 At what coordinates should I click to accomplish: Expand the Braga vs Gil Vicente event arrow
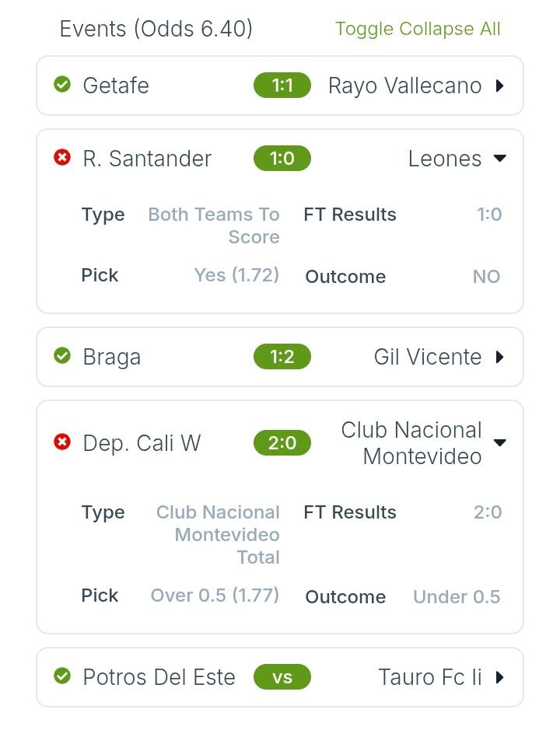pos(500,357)
